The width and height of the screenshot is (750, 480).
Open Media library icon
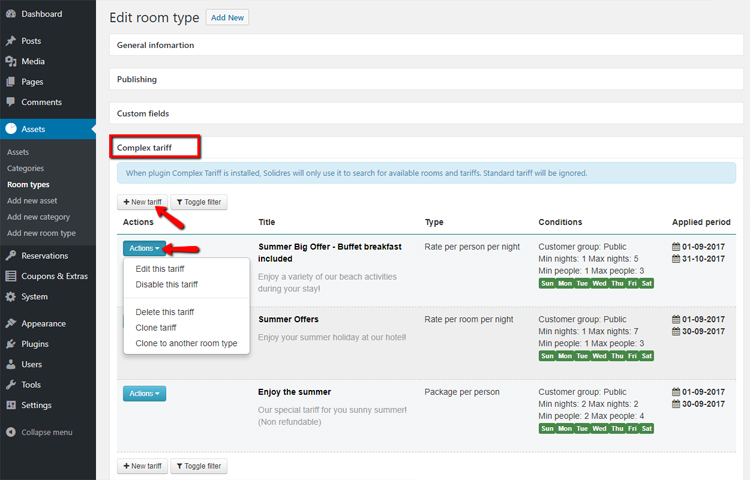10,61
